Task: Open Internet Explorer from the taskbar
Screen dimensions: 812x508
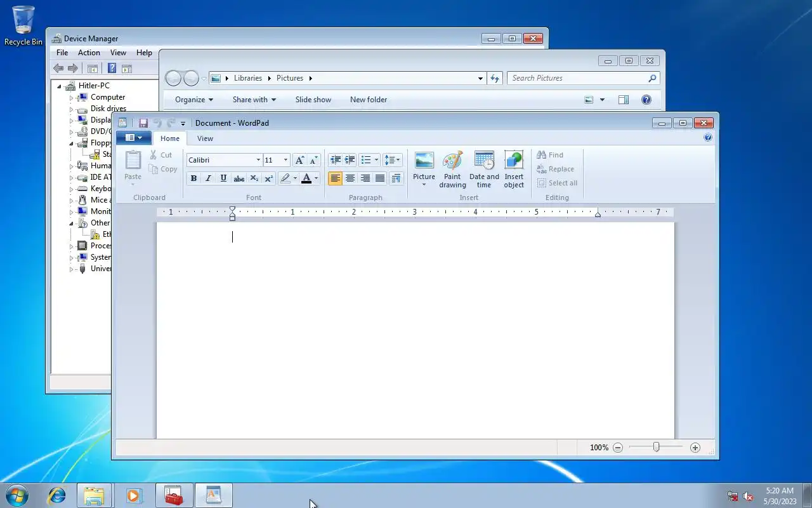Action: coord(56,495)
